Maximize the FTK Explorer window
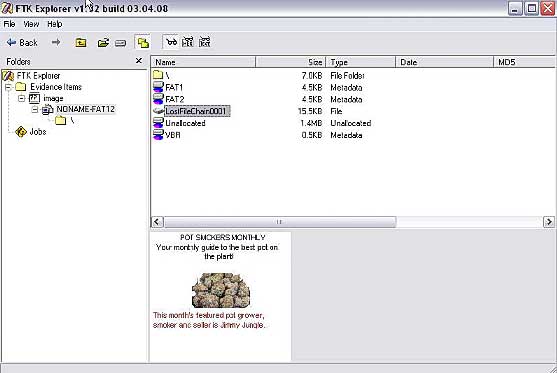Viewport: 557px width, 373px height. (532, 9)
